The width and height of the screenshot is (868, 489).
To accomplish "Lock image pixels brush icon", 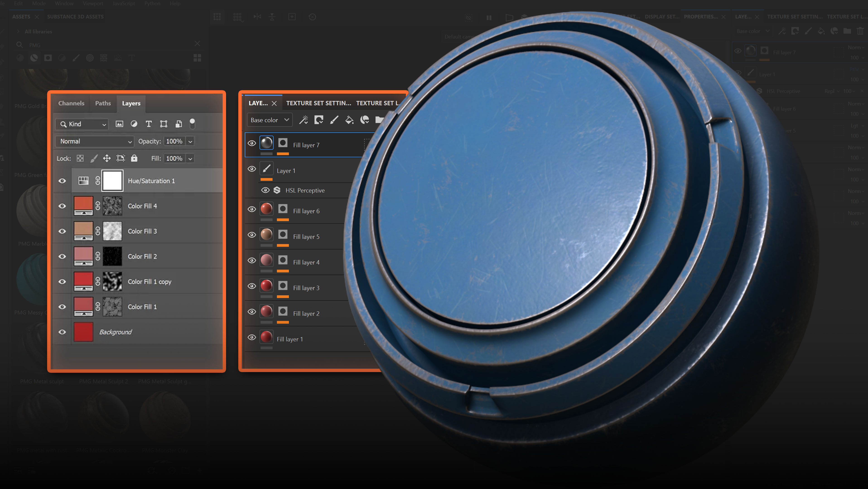I will click(94, 158).
